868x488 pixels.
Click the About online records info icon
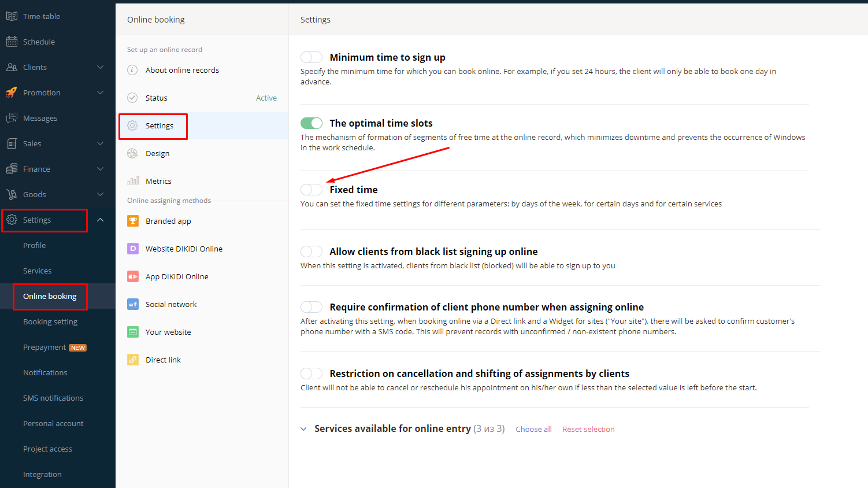pos(132,70)
